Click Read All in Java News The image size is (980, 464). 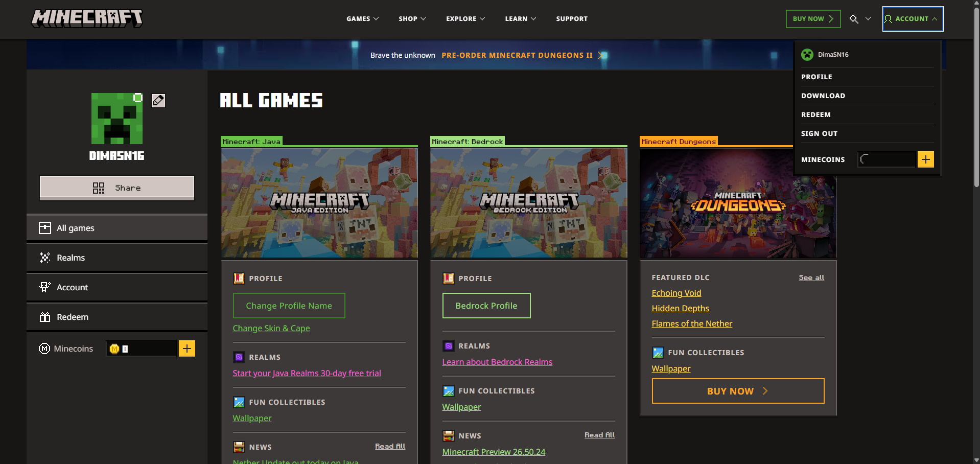pos(390,446)
